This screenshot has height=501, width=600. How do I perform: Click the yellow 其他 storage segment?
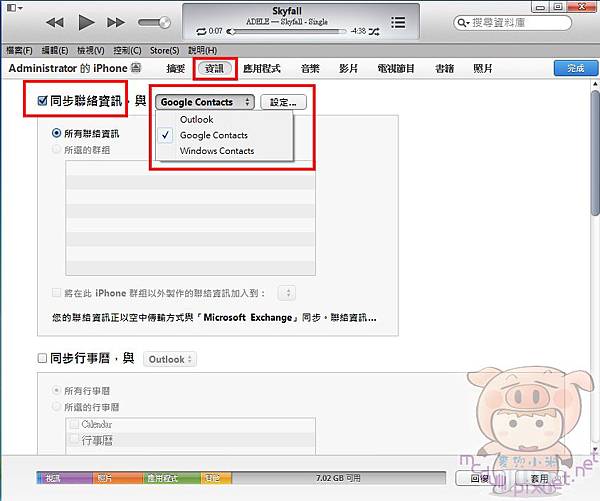pyautogui.click(x=216, y=478)
